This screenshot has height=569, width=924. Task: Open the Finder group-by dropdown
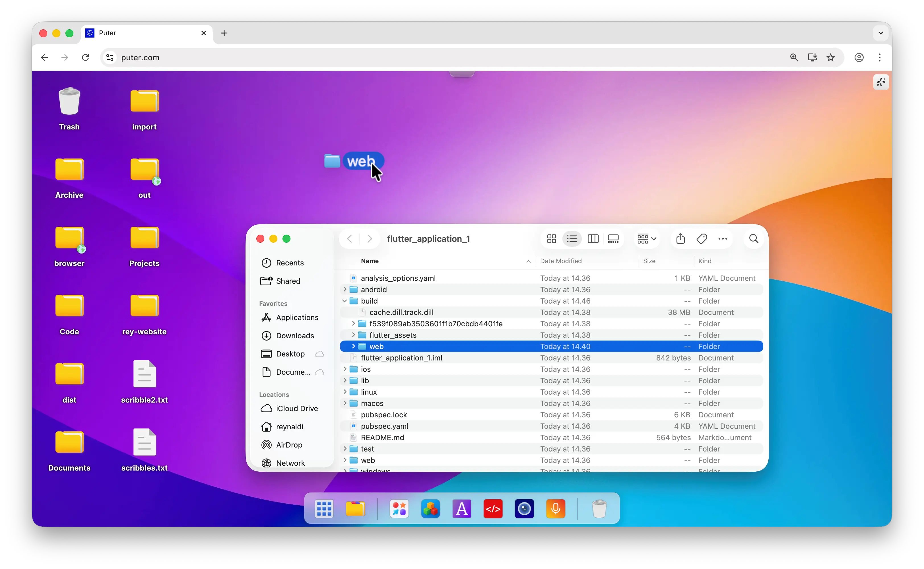click(646, 239)
